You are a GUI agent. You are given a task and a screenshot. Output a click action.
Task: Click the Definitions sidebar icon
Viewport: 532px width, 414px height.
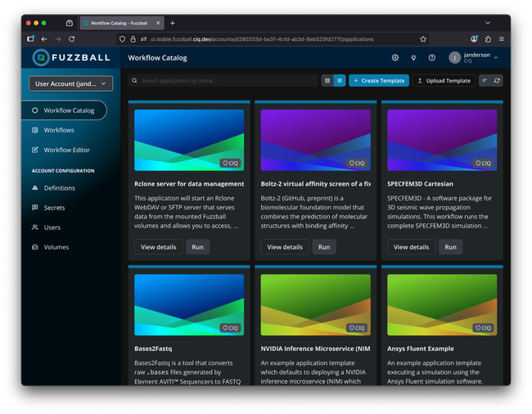35,188
